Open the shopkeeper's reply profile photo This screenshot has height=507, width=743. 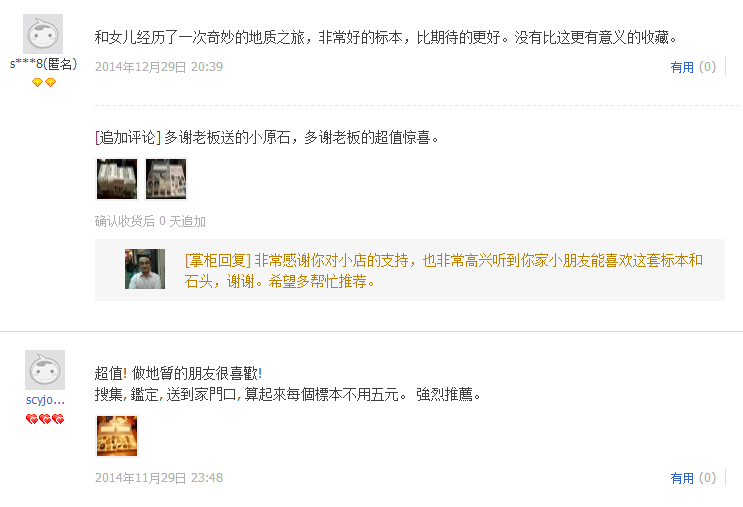tap(145, 269)
